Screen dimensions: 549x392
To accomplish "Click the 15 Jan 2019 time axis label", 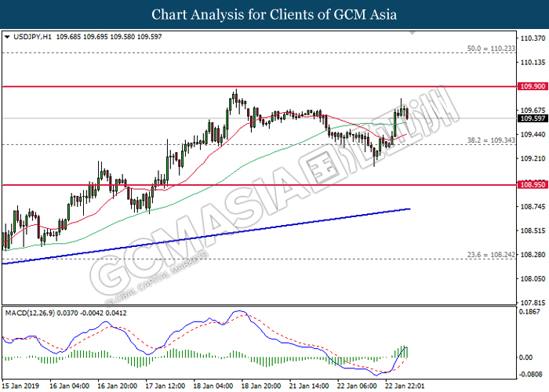I will pos(20,386).
